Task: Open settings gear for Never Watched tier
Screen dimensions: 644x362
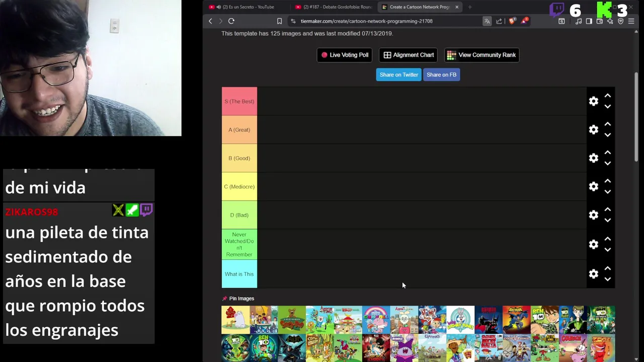Action: pos(594,244)
